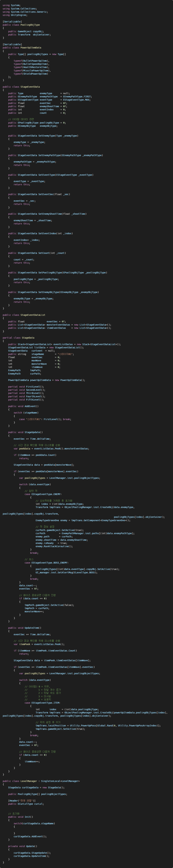Click the "public class StageEventDataList" line

(24, 315)
